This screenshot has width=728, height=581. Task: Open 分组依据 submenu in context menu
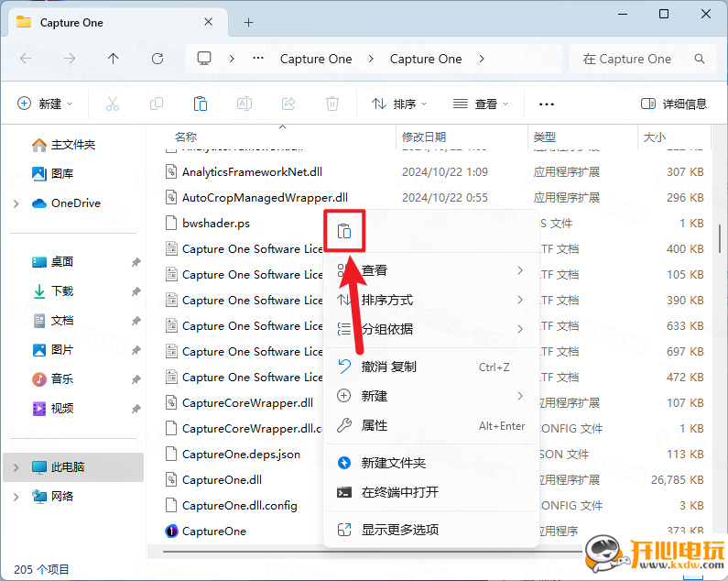point(431,329)
